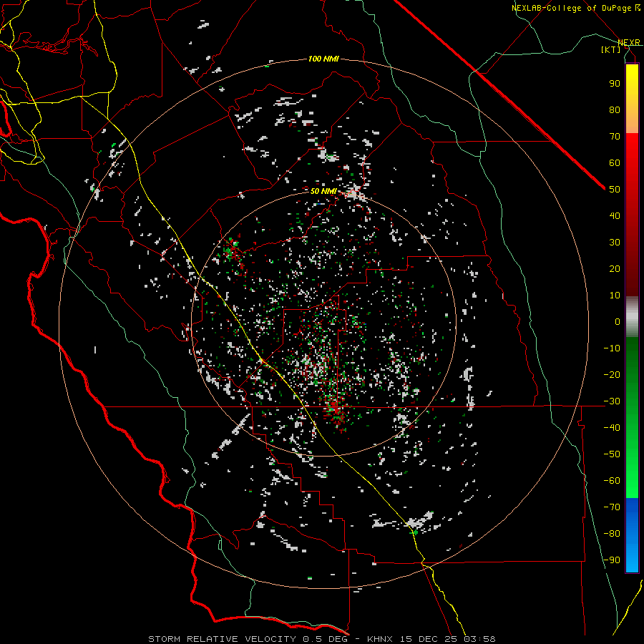Click the KHNX radar timestamp 15 DEC 25 03:58
This screenshot has height=644, width=644.
[x=431, y=639]
